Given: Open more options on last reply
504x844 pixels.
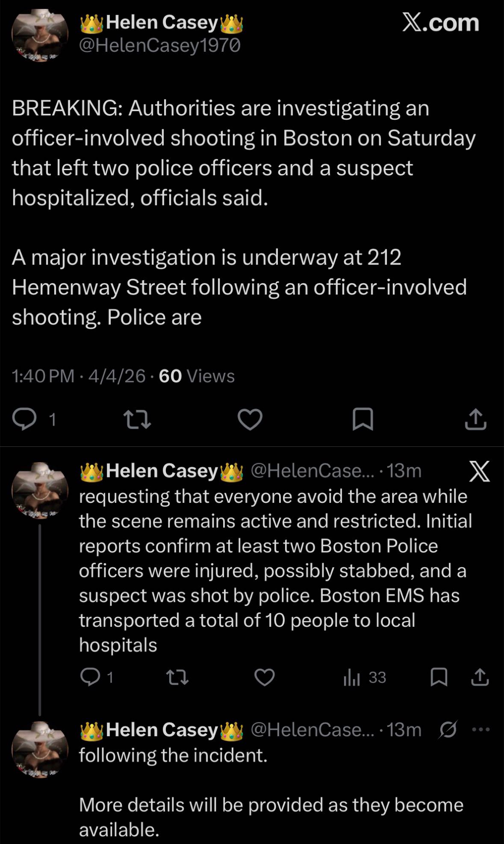Looking at the screenshot, I should (x=481, y=729).
